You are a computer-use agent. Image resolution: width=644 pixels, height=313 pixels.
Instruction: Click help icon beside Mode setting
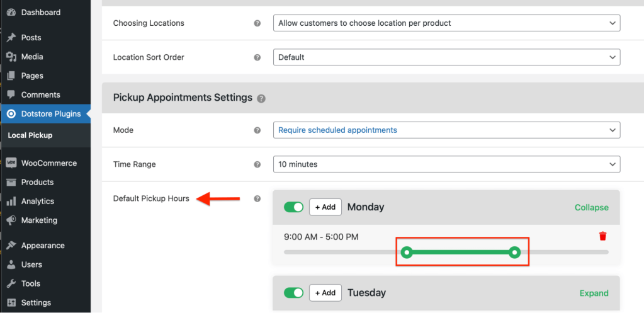tap(257, 130)
